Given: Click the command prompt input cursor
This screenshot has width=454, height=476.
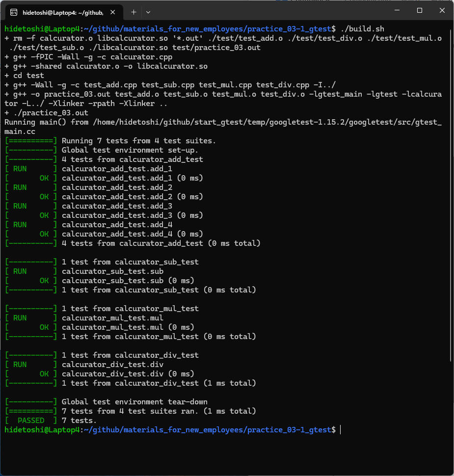Looking at the screenshot, I should point(340,430).
